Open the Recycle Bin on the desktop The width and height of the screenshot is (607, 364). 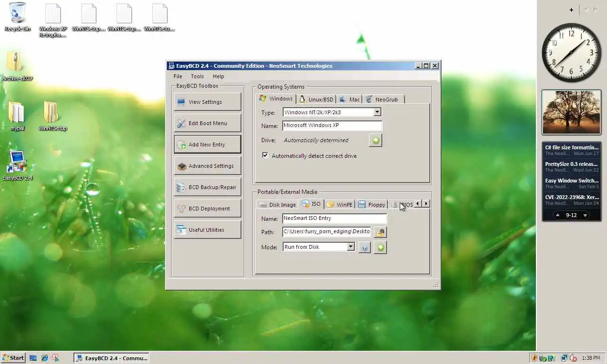[x=18, y=17]
